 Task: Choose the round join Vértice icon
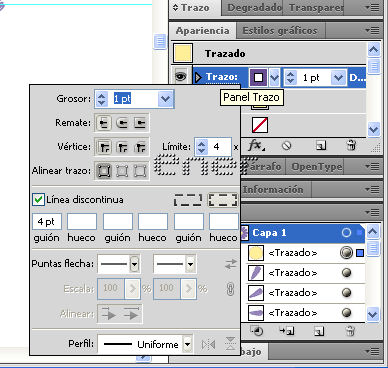pos(122,147)
